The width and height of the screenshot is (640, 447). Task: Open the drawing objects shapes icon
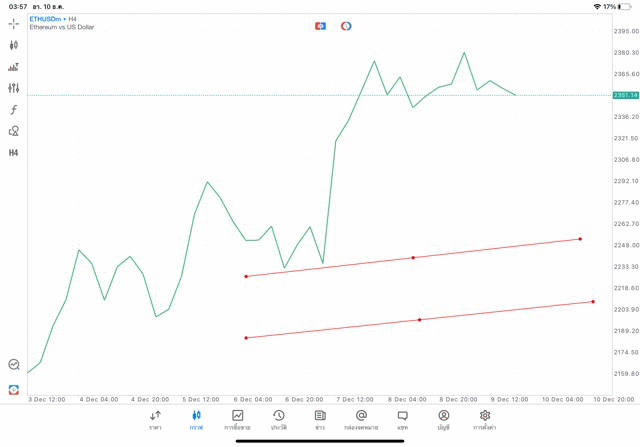(x=14, y=131)
